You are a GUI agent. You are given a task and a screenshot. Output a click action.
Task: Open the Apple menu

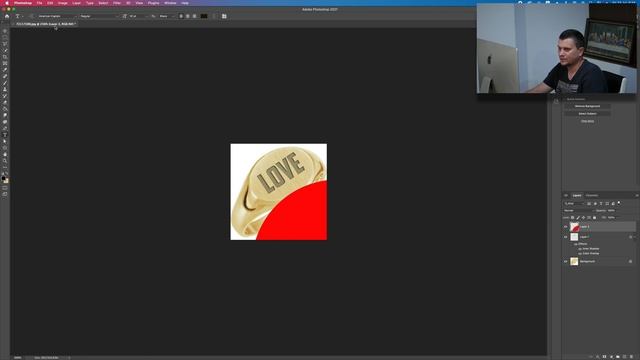7,3
